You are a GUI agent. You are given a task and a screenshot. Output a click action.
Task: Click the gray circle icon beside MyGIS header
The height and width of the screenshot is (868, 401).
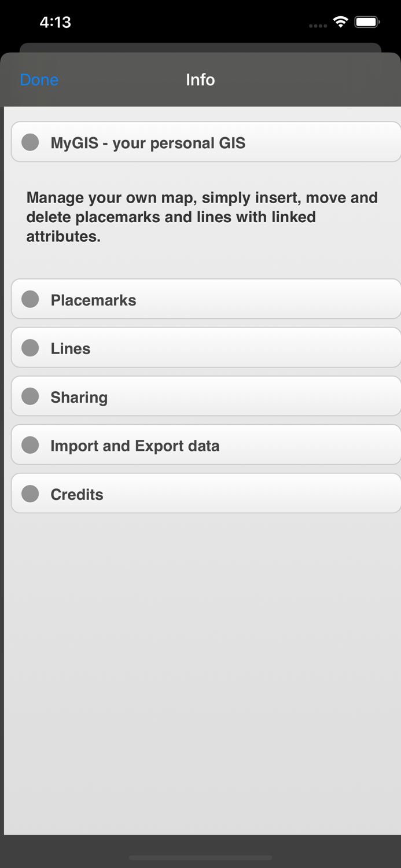pos(30,142)
